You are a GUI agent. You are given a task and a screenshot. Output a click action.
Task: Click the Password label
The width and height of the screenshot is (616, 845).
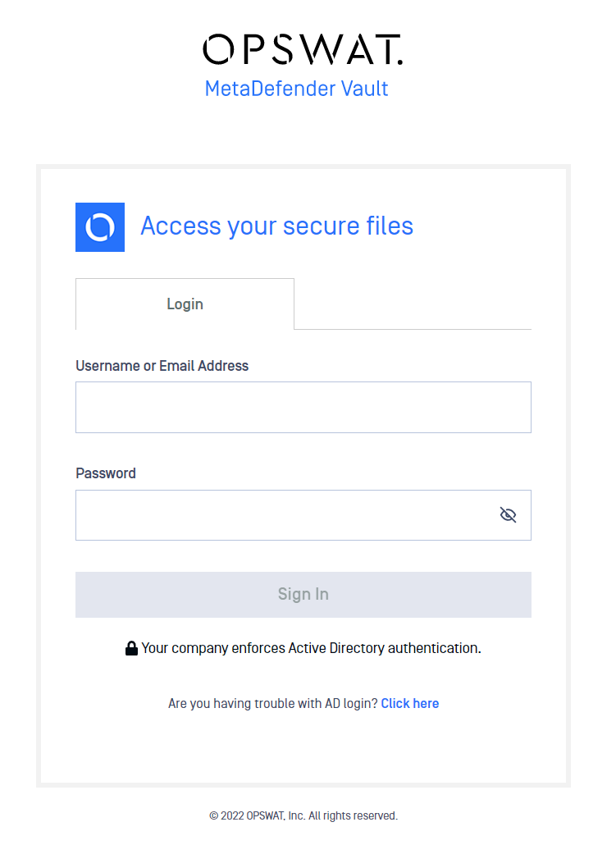(x=106, y=473)
